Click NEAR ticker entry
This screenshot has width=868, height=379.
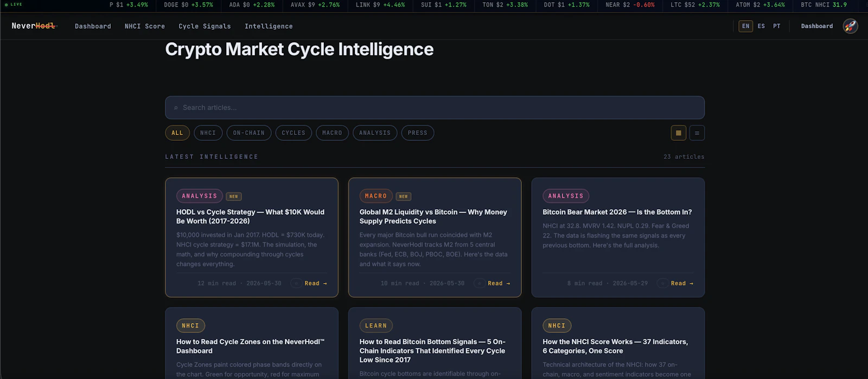(630, 4)
